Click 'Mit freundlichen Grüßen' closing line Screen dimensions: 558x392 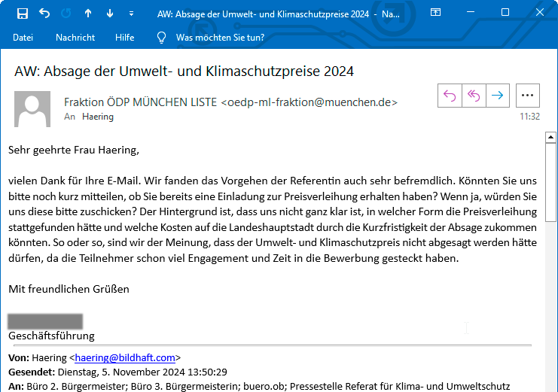click(x=69, y=289)
